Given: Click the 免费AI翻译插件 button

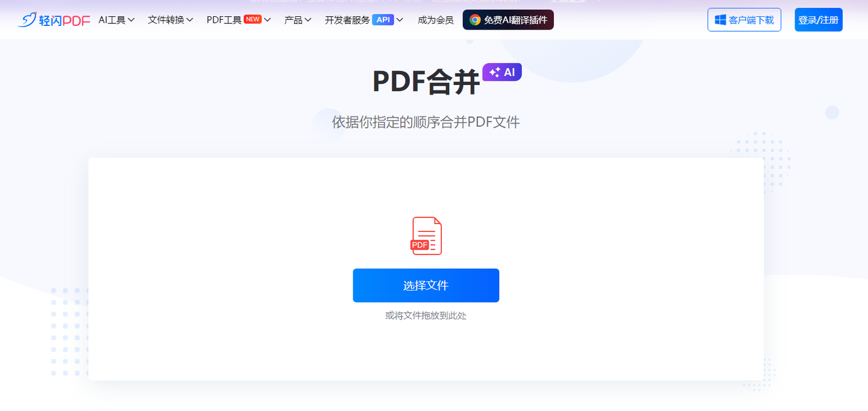Looking at the screenshot, I should (508, 20).
